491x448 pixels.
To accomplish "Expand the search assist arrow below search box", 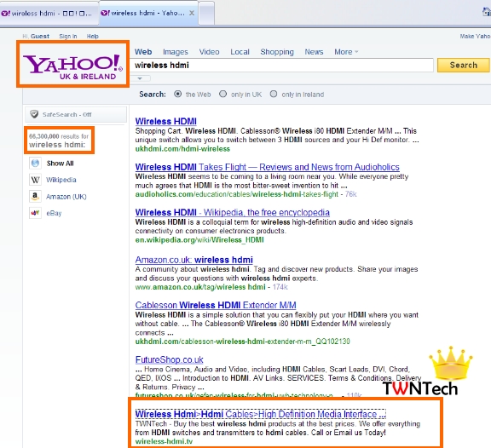I will coord(140,78).
